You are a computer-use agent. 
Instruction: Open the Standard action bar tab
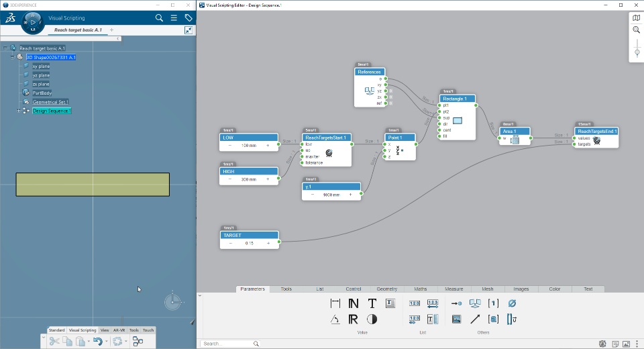click(x=56, y=330)
